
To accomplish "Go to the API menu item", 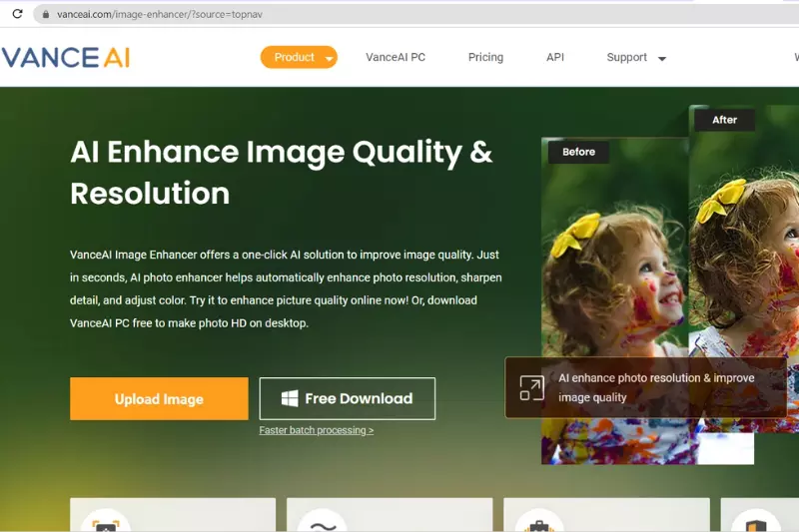I will [x=555, y=58].
